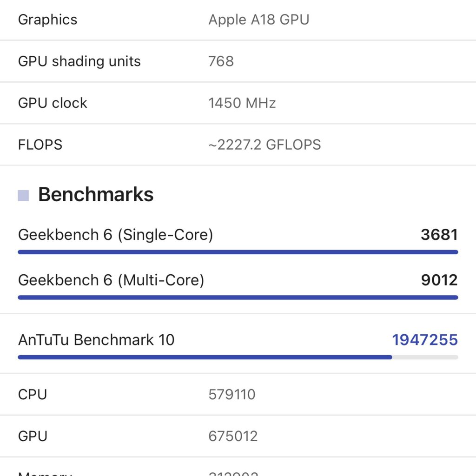Select the multi-core score 9012

click(439, 280)
